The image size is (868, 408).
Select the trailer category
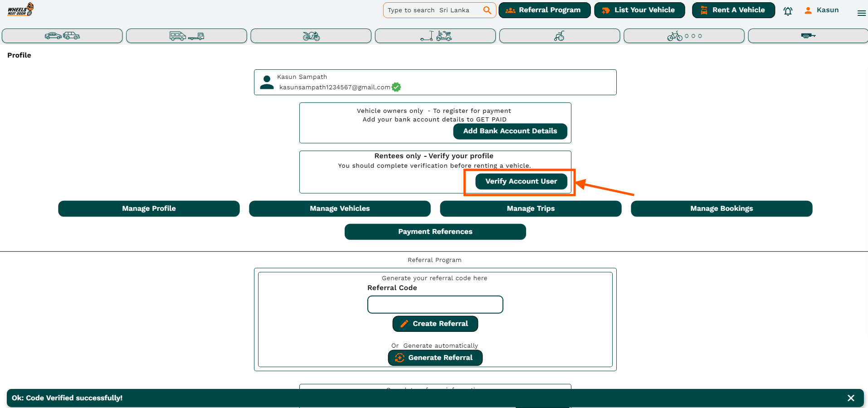(808, 36)
